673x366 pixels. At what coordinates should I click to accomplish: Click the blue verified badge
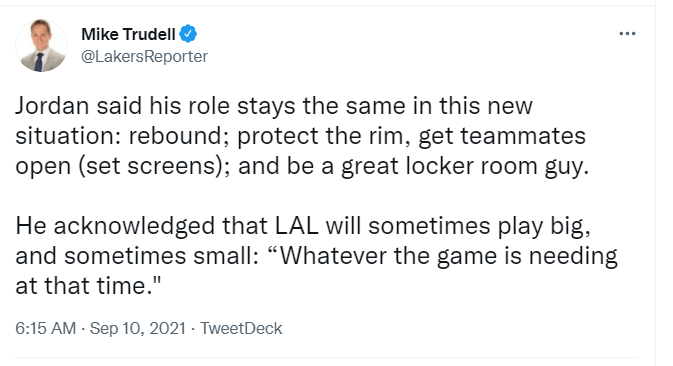click(x=188, y=34)
